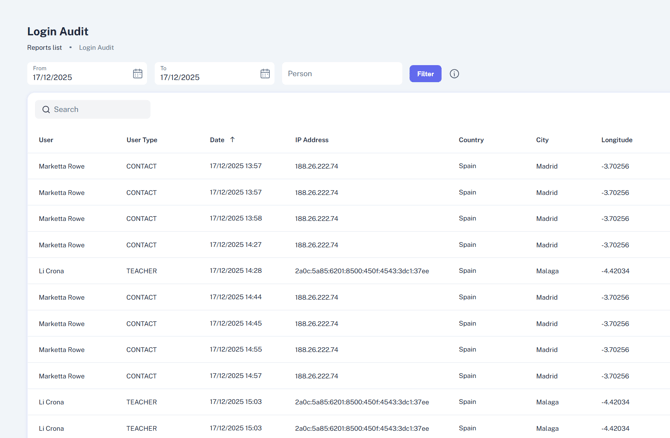Type in the Person filter field
This screenshot has width=670, height=438.
point(341,74)
